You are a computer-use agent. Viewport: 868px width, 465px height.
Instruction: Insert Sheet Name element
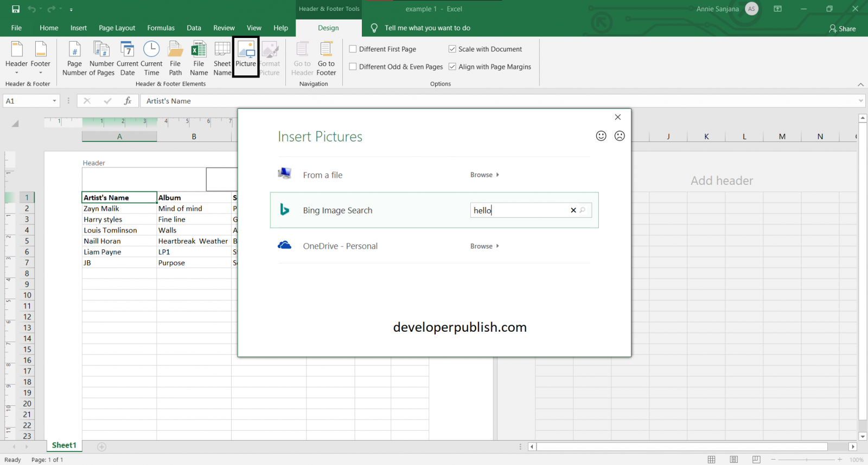(222, 59)
